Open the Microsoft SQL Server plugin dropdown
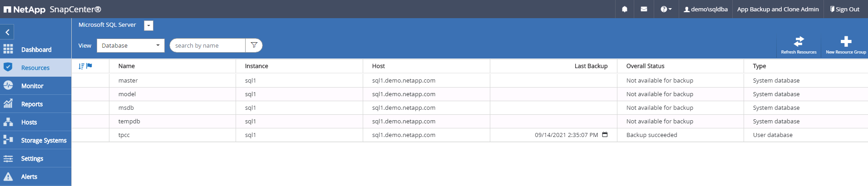Viewport: 868px width, 186px height. click(148, 25)
